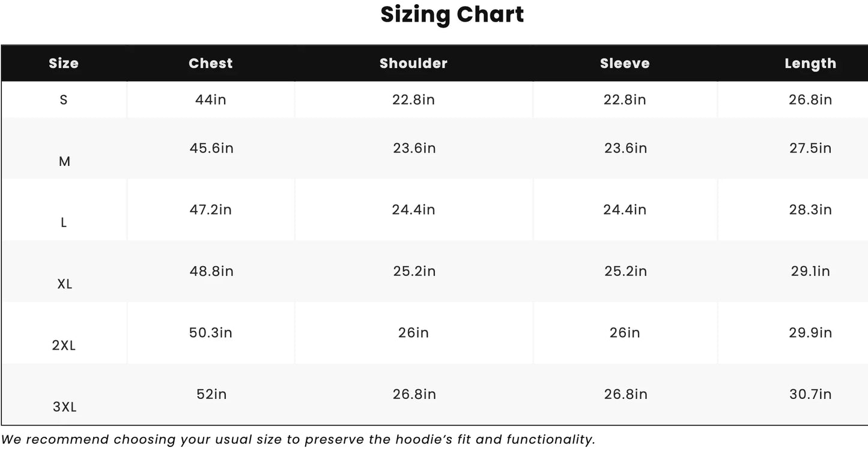Screen dimensions: 868x453
Task: Select the S size row label
Action: tap(64, 100)
